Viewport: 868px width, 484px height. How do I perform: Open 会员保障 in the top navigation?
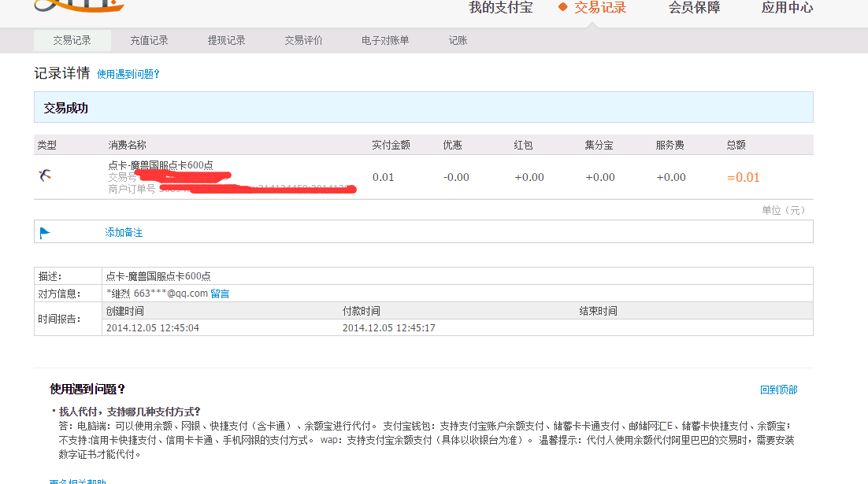[x=694, y=8]
